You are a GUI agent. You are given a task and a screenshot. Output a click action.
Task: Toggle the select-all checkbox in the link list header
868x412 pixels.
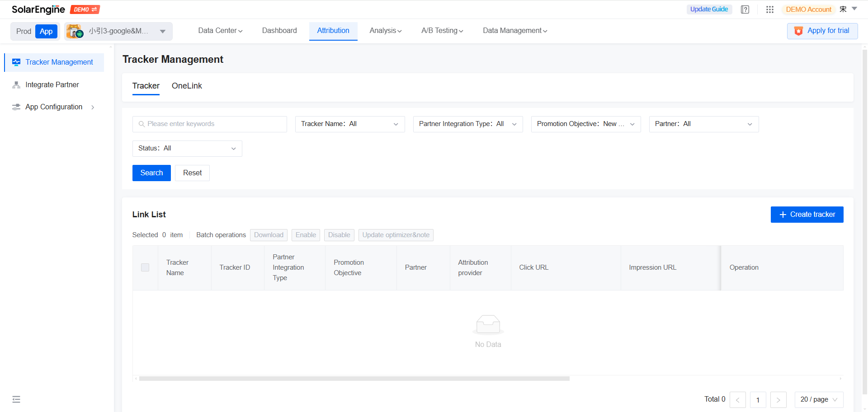145,267
